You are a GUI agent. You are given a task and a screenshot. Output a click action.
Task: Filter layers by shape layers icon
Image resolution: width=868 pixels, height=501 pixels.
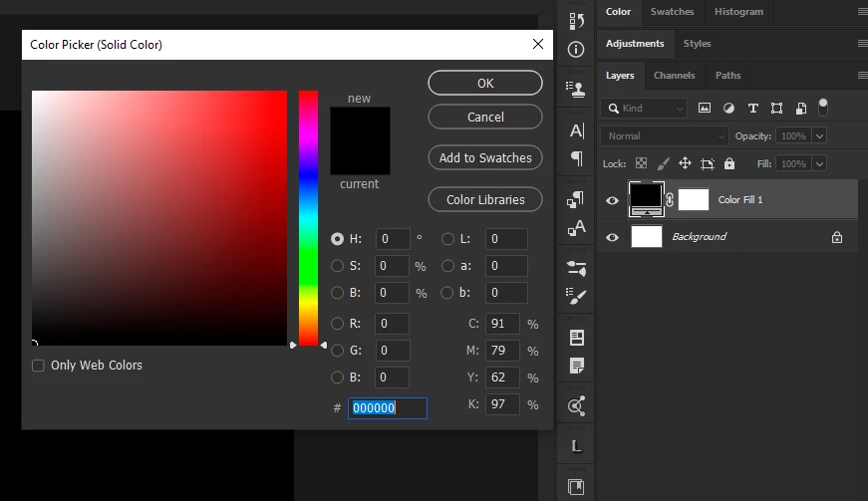[776, 109]
